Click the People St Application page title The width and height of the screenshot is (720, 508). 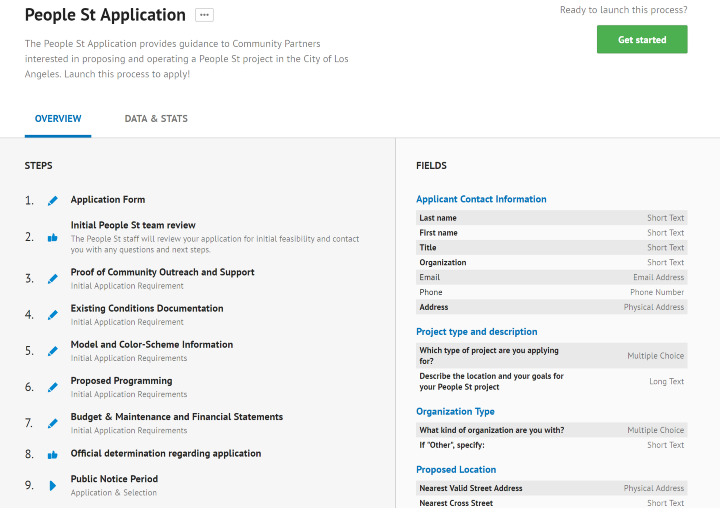point(105,15)
